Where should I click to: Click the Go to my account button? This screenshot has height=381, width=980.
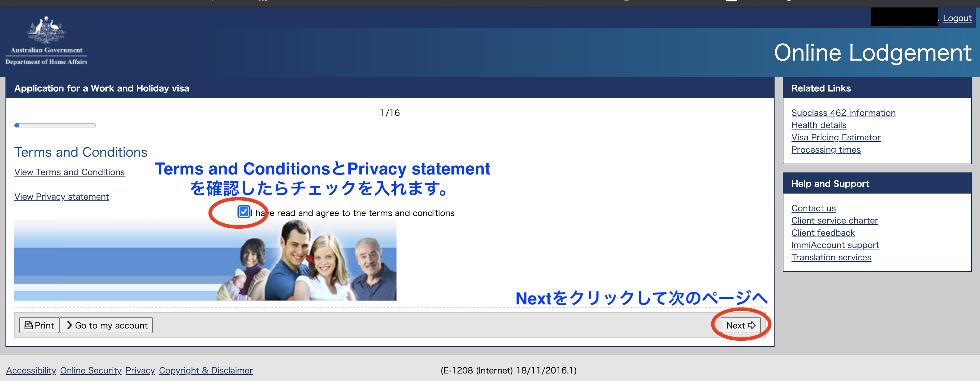tap(106, 325)
